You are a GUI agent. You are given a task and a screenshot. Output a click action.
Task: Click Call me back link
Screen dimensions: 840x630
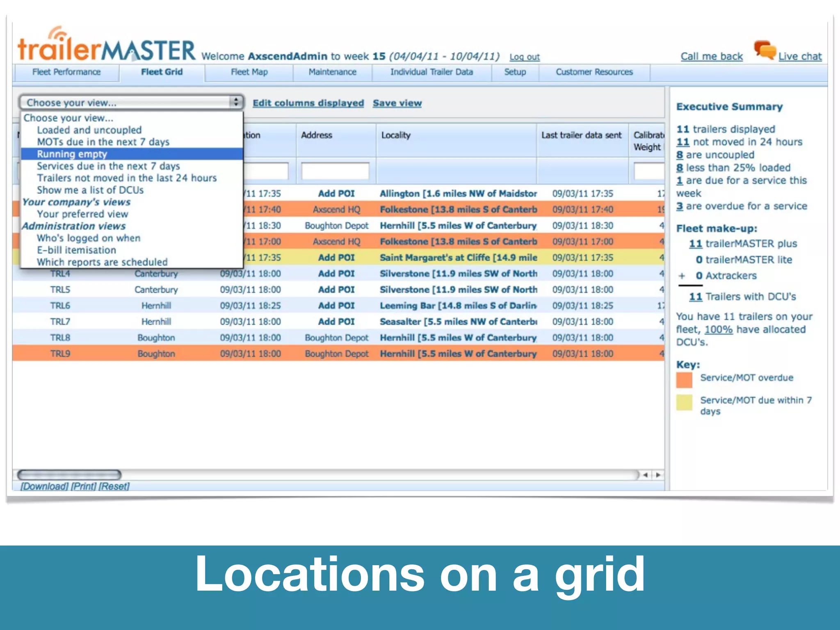[x=712, y=57]
